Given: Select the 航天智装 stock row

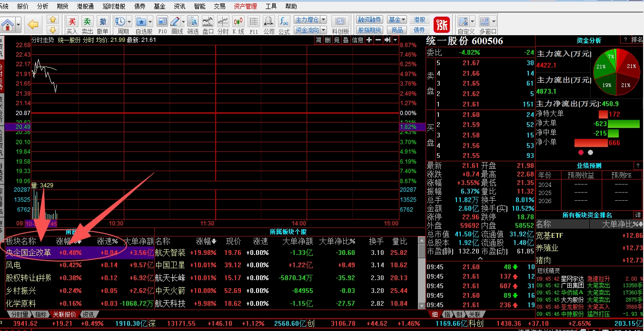Looking at the screenshot, I should click(286, 253).
